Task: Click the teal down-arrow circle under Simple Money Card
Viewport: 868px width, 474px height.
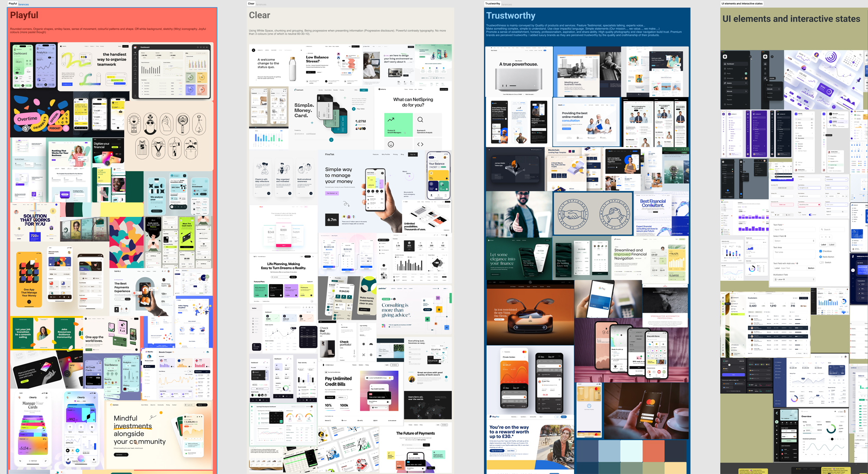Action: click(331, 140)
